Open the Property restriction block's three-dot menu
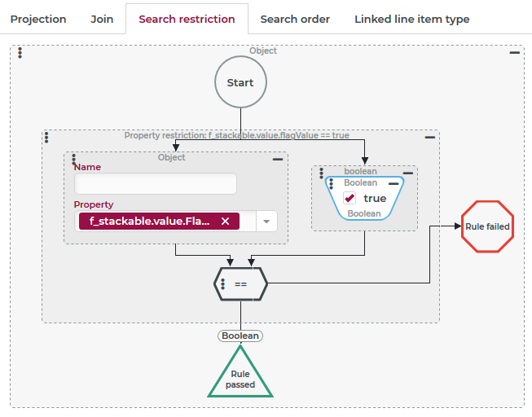Image resolution: width=532 pixels, height=417 pixels. [x=47, y=138]
